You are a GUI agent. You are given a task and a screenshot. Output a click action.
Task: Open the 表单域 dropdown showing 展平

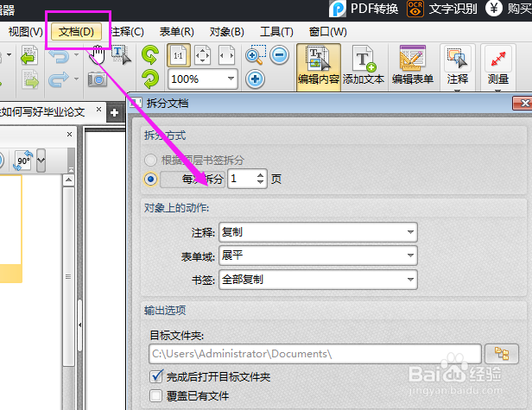(318, 255)
